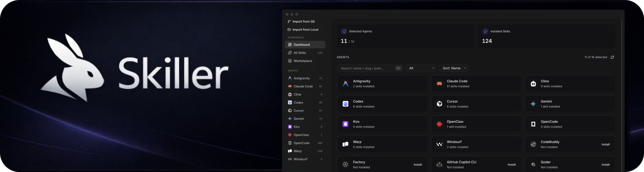Click the Dashboard grid icon
644x172 pixels.
pyautogui.click(x=290, y=45)
